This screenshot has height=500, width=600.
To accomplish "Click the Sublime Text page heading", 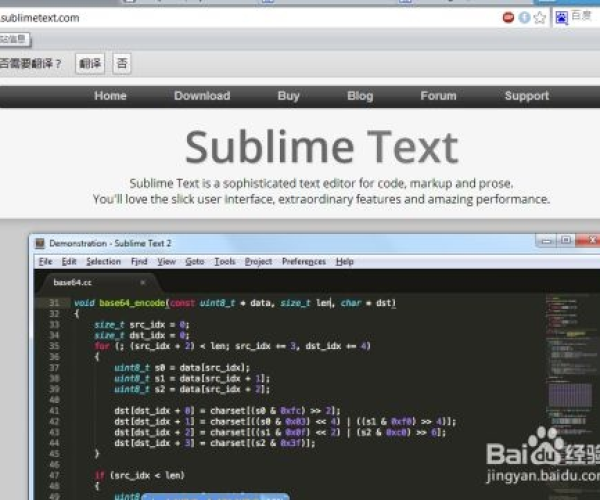I will (322, 147).
